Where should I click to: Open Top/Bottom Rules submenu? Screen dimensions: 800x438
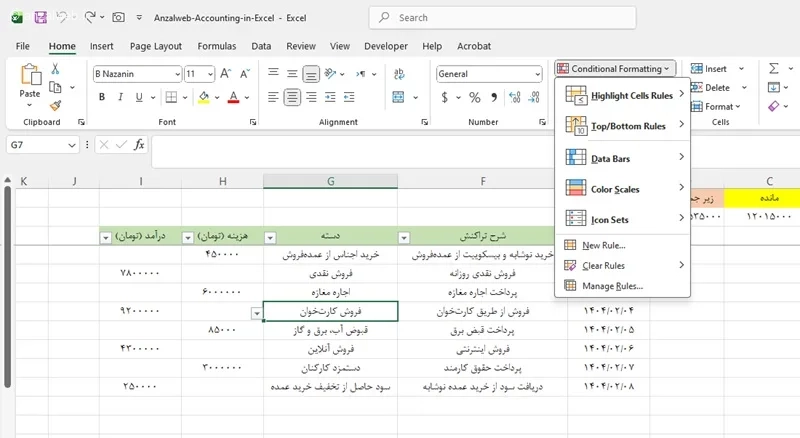pos(622,125)
